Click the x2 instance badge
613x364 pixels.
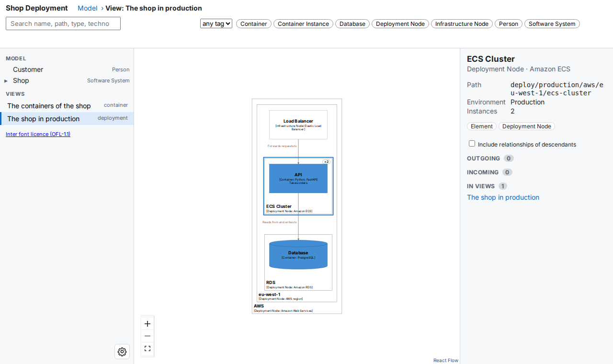pos(327,162)
